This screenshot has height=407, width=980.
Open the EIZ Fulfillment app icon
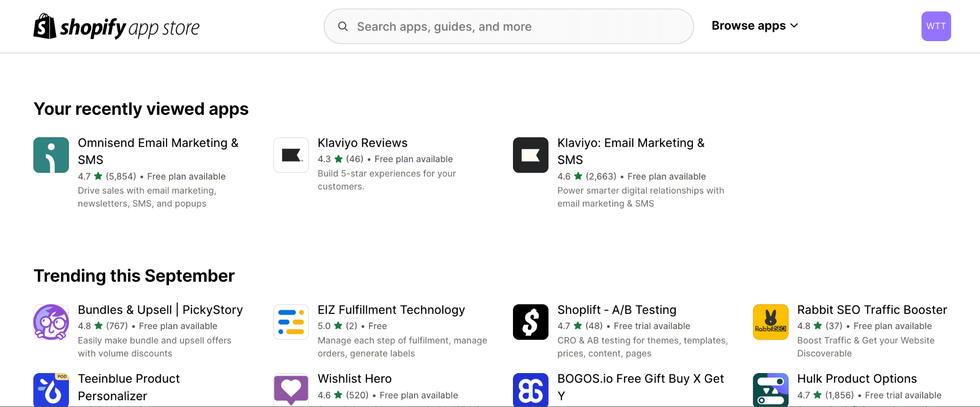click(291, 322)
